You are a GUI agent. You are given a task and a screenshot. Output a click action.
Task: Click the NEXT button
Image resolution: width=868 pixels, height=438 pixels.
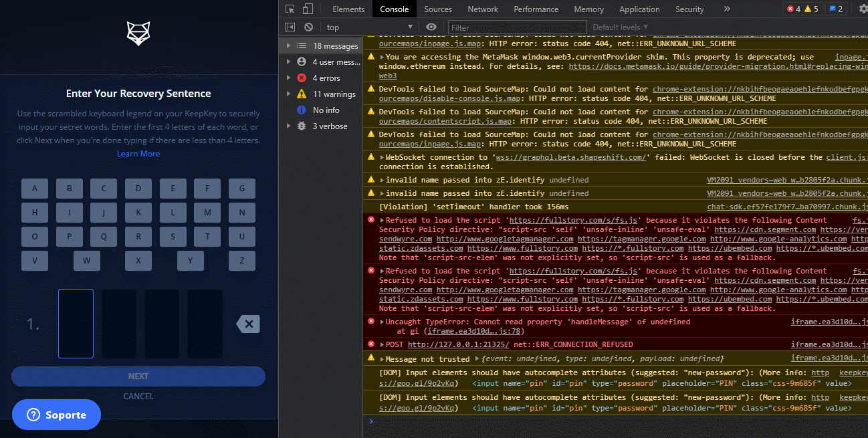coord(138,376)
